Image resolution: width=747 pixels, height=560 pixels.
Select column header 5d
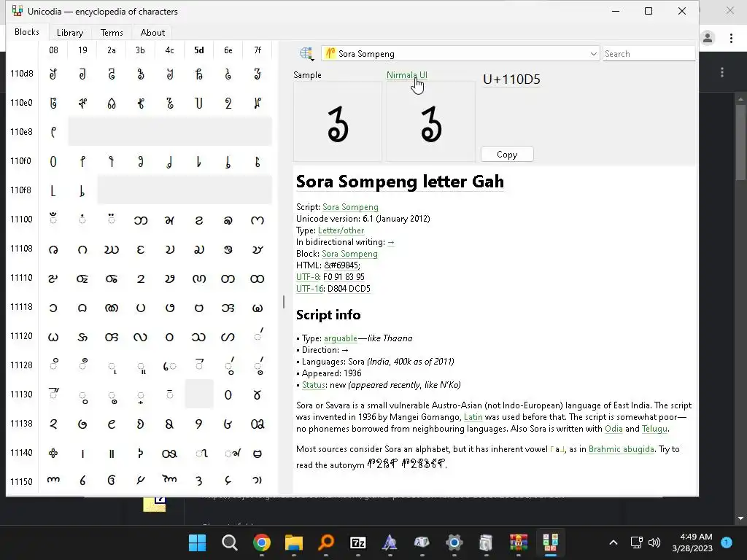[198, 50]
